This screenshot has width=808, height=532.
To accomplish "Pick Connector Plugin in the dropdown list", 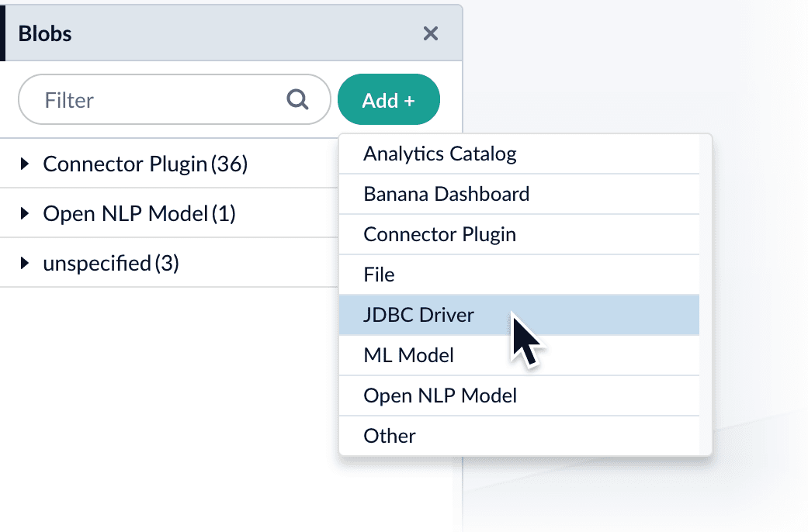I will [519, 234].
